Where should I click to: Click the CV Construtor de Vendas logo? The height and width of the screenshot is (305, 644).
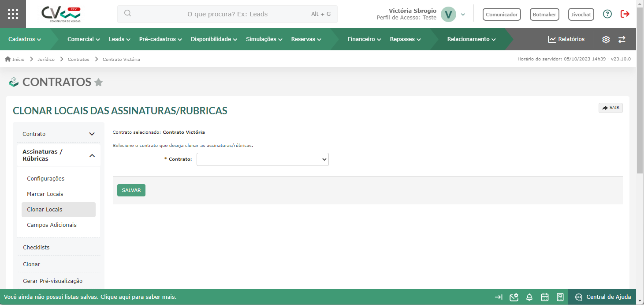62,14
